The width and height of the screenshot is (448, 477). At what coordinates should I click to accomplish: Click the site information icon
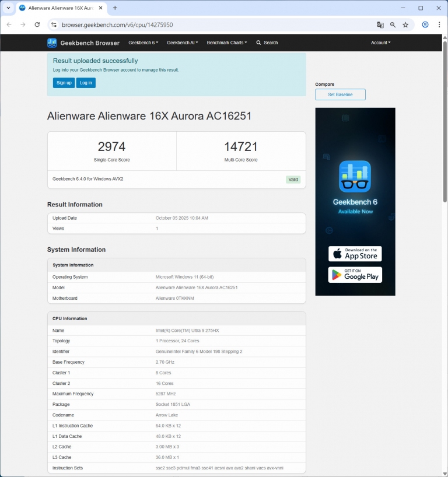(x=54, y=25)
